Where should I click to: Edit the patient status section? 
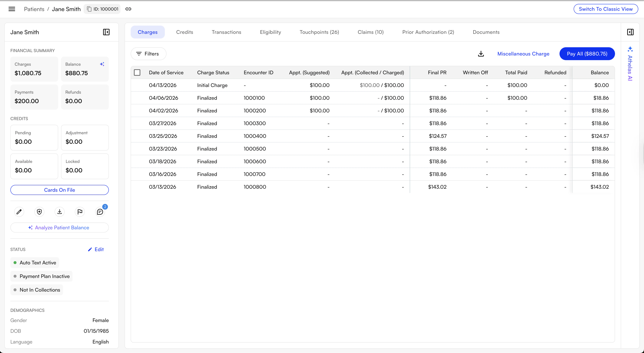point(96,249)
